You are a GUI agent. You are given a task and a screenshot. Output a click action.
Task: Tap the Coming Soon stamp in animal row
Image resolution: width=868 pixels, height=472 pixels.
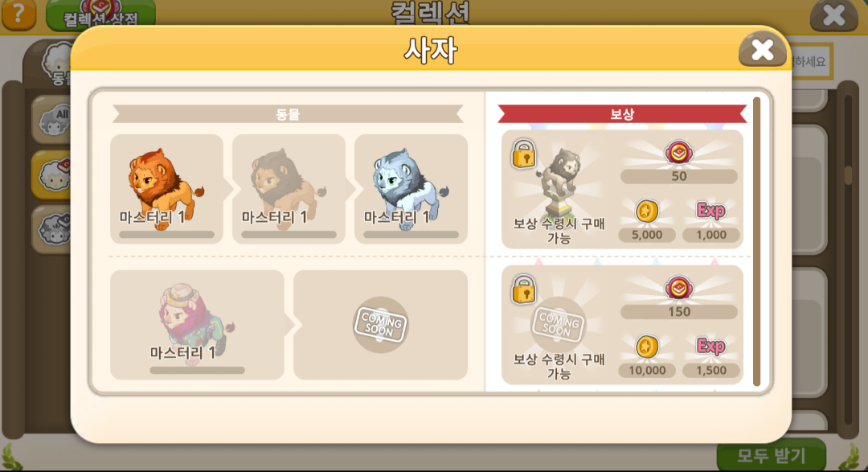click(380, 325)
